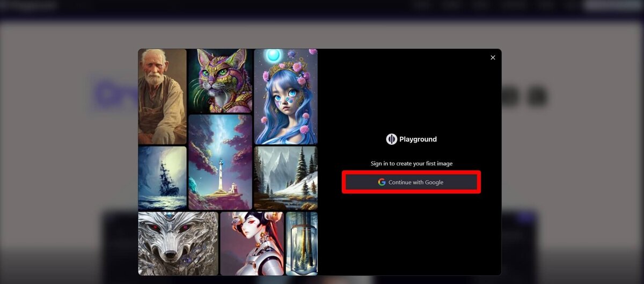Open the old bearded man portrait thumbnail
Image resolution: width=644 pixels, height=284 pixels.
[163, 97]
